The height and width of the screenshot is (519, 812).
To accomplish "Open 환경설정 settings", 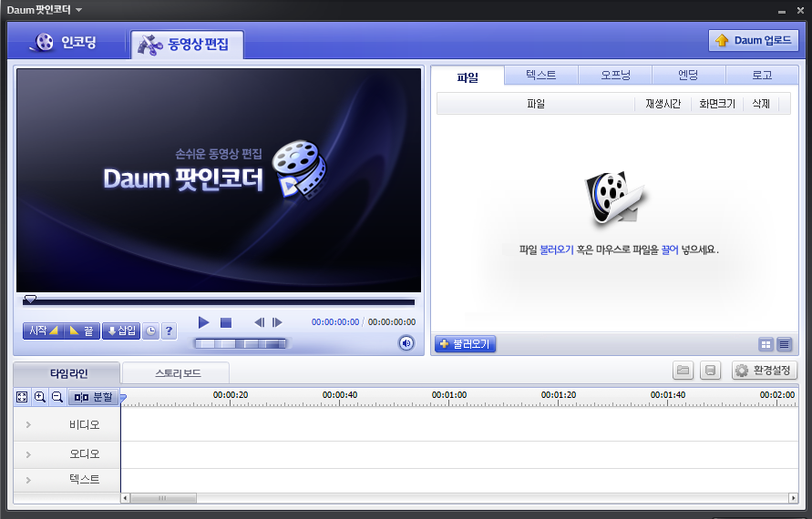I will [x=765, y=371].
